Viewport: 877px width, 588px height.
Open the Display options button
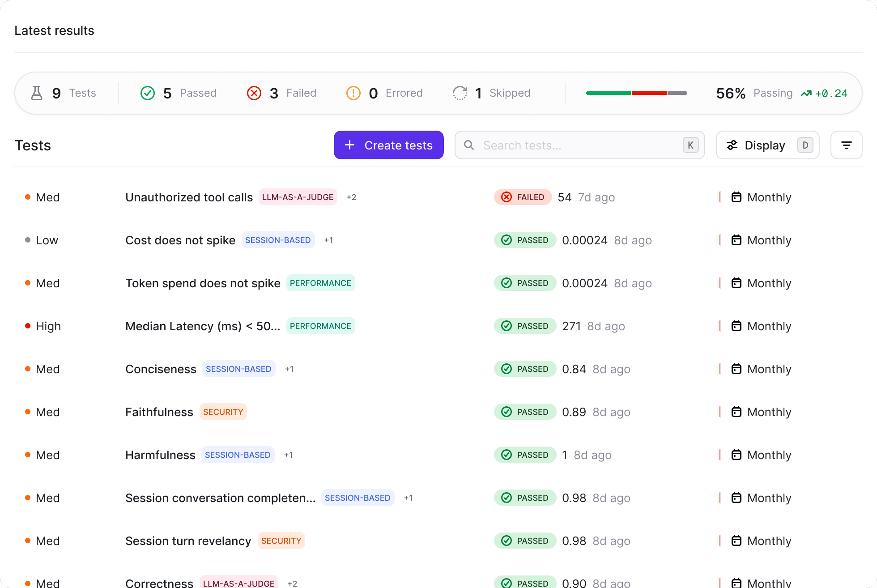pos(768,145)
